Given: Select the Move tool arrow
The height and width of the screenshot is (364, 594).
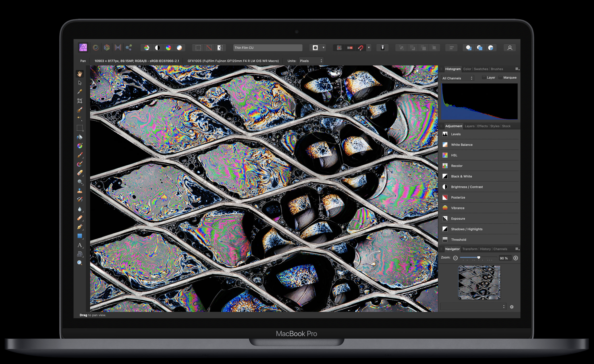Looking at the screenshot, I should click(x=80, y=83).
